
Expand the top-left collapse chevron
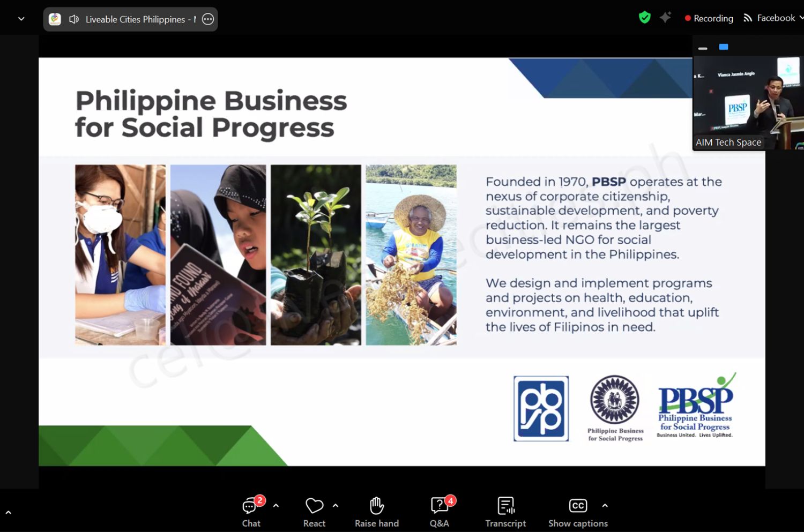[x=21, y=19]
